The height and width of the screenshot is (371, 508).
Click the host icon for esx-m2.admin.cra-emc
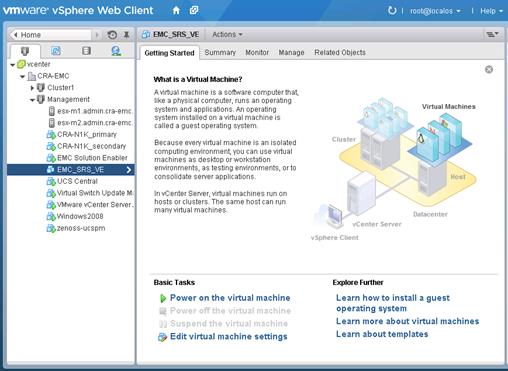coord(52,123)
